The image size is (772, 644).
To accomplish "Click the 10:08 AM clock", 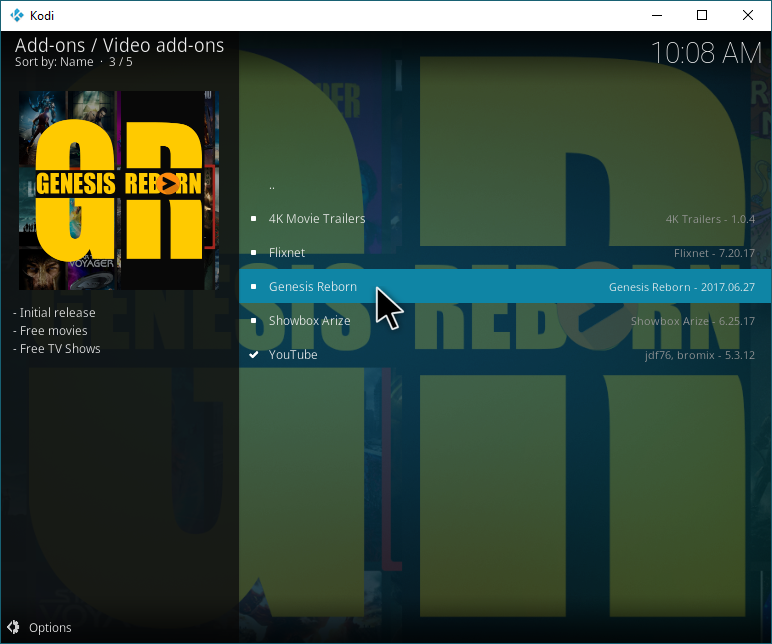I will tap(707, 53).
